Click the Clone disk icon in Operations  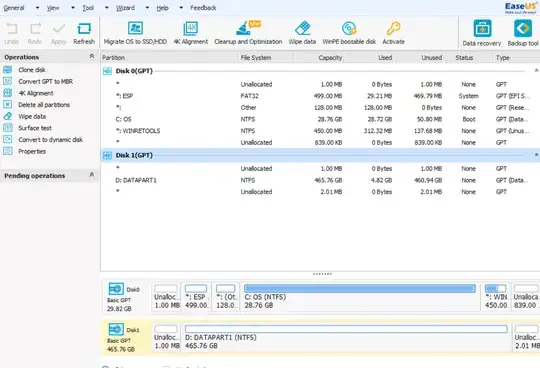(x=8, y=70)
